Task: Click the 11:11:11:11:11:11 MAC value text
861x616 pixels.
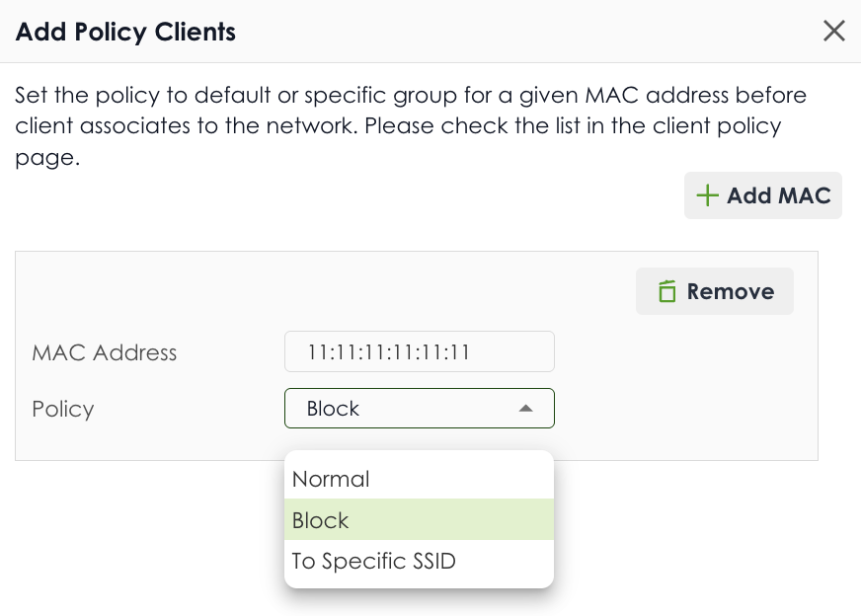Action: [x=389, y=351]
